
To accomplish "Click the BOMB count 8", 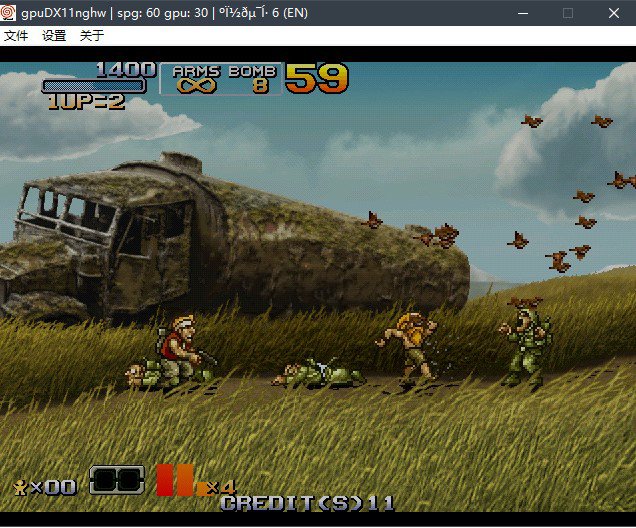I will (x=260, y=86).
